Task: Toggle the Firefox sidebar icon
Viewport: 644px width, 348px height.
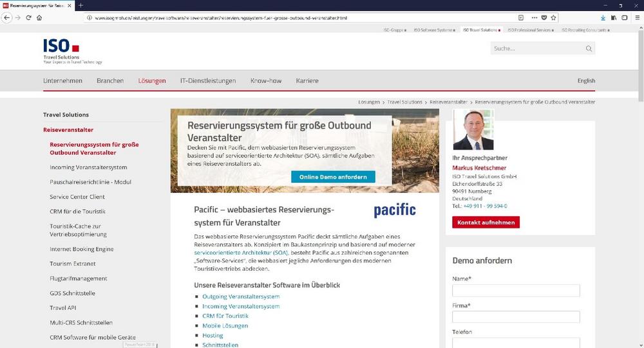Action: pos(624,17)
